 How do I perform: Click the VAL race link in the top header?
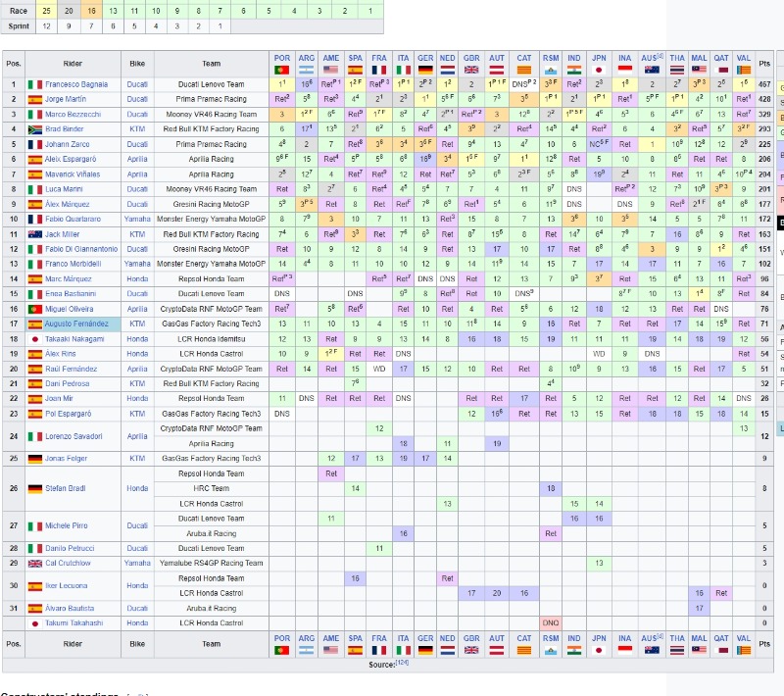[744, 59]
